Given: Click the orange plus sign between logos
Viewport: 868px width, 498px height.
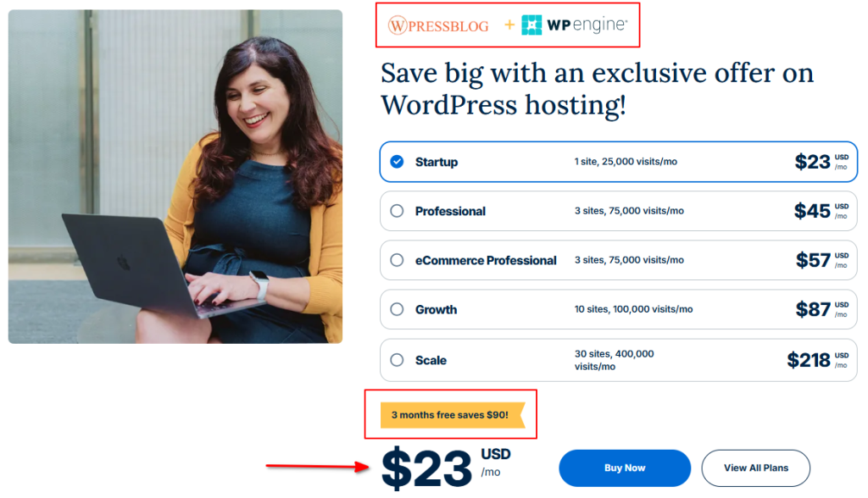Looking at the screenshot, I should click(509, 25).
